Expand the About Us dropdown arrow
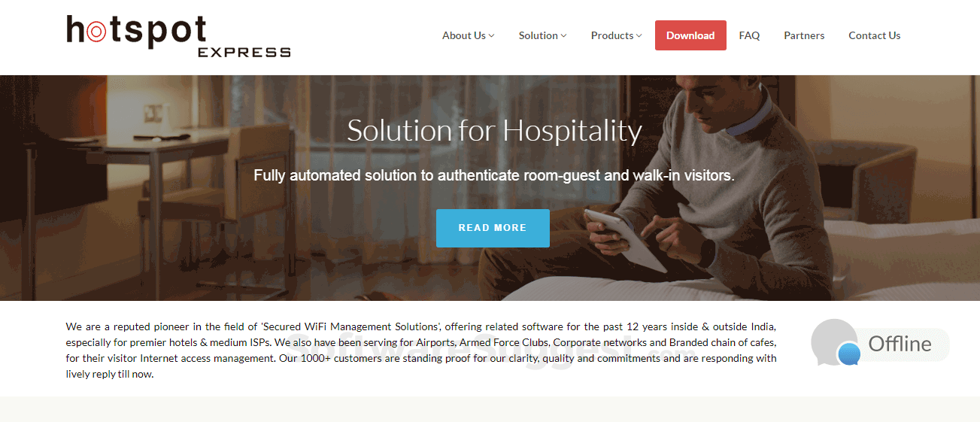 (x=491, y=35)
